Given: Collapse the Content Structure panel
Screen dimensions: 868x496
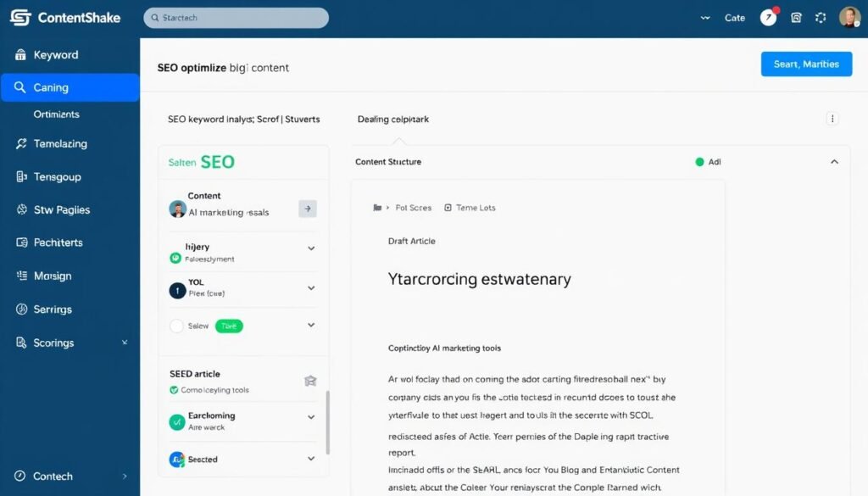Looking at the screenshot, I should (834, 160).
